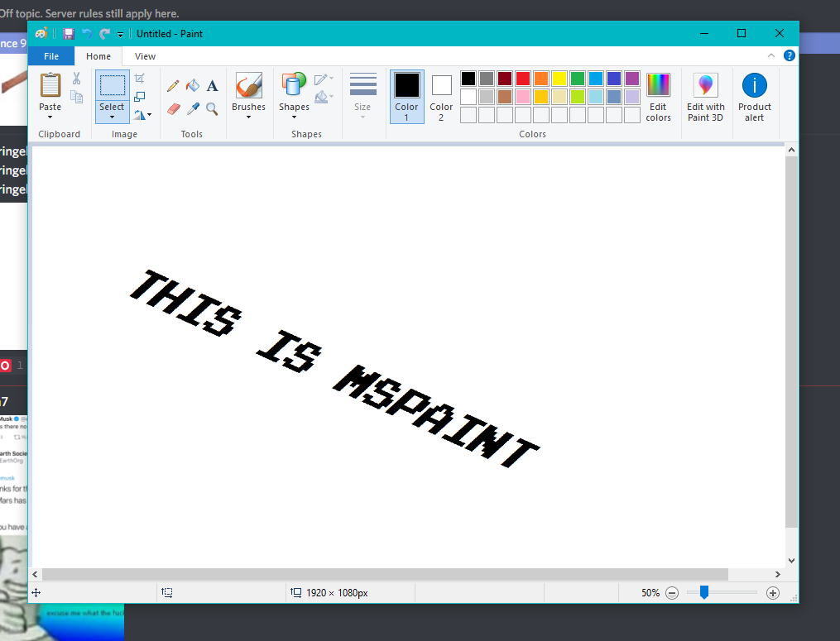Activate the Text tool
Viewport: 840px width, 641px height.
pyautogui.click(x=213, y=86)
